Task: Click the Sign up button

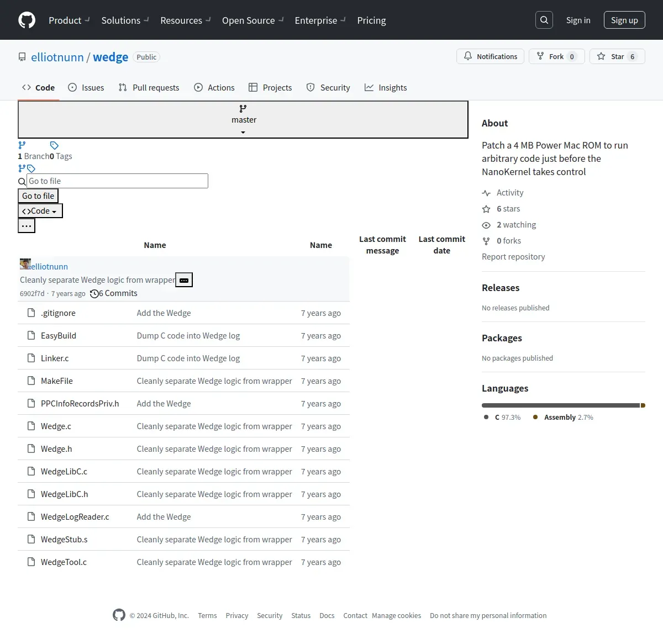Action: pyautogui.click(x=624, y=20)
